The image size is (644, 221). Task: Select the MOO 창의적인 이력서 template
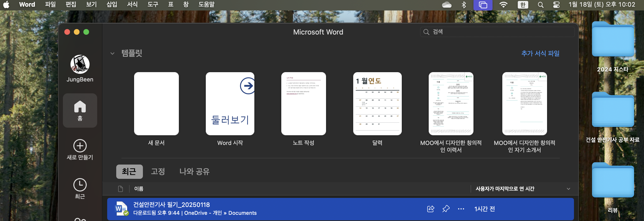(x=451, y=104)
